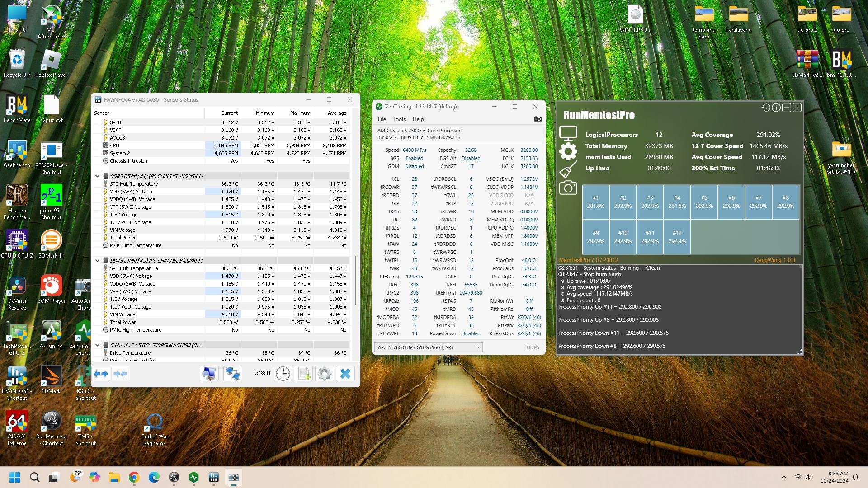This screenshot has height=488, width=868.
Task: Click Windows Start button on taskbar
Action: pos(14,477)
